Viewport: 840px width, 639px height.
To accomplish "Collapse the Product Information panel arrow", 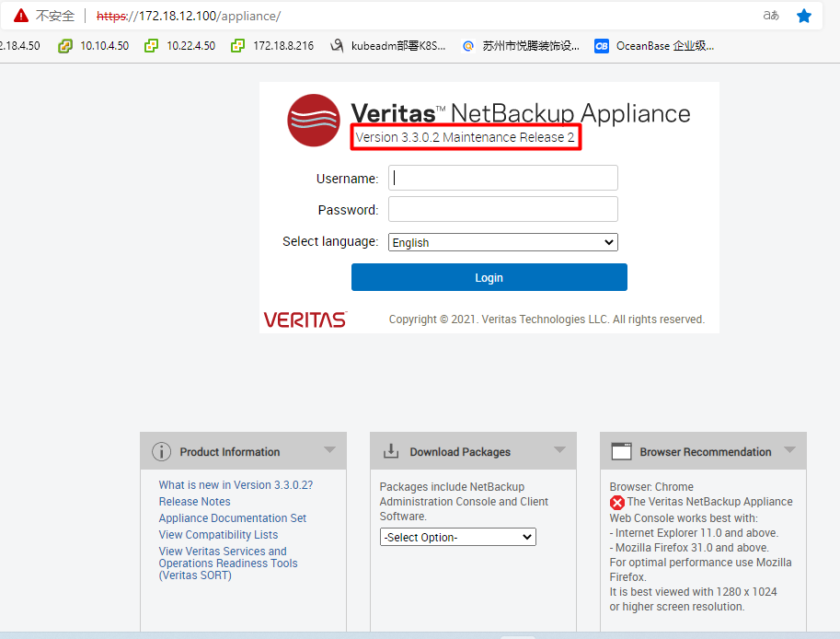I will click(330, 449).
